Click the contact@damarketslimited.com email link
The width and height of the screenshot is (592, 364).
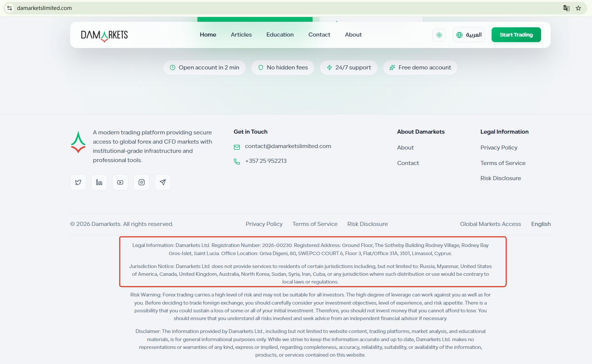tap(288, 146)
